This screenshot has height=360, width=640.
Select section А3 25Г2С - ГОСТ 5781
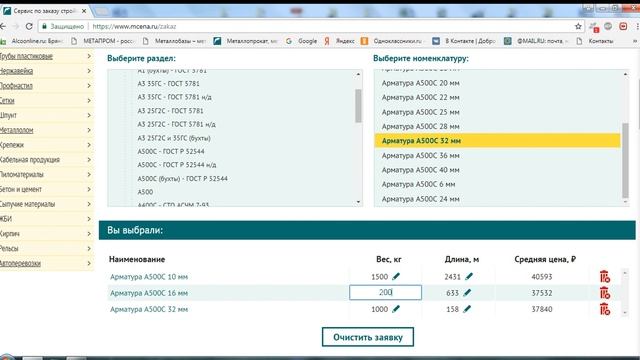(x=170, y=111)
